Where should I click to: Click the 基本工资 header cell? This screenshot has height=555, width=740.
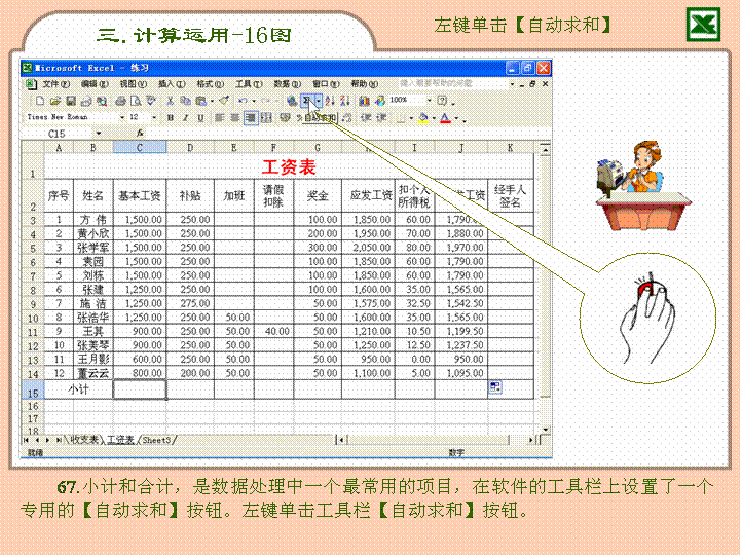[139, 195]
